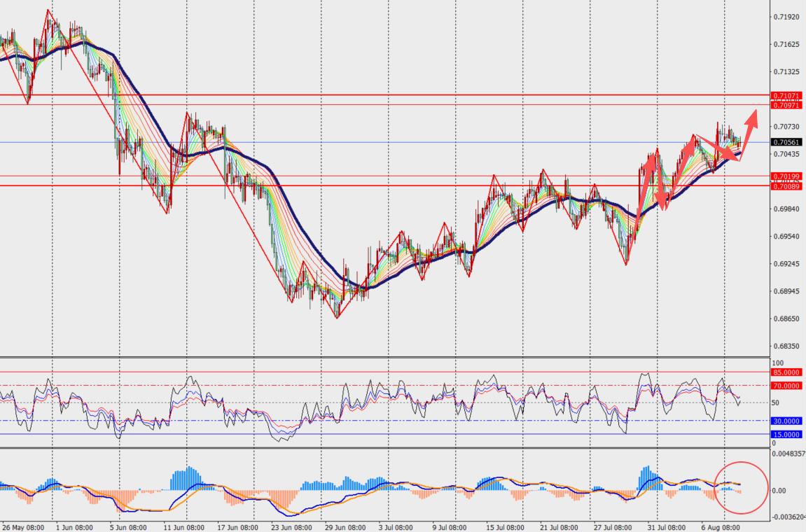
Task: Click the red circle on the MACD panel
Action: [741, 488]
